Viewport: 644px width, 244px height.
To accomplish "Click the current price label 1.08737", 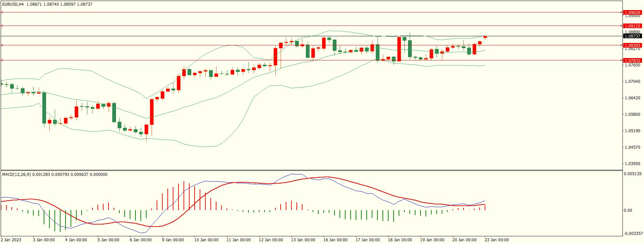I will (632, 36).
